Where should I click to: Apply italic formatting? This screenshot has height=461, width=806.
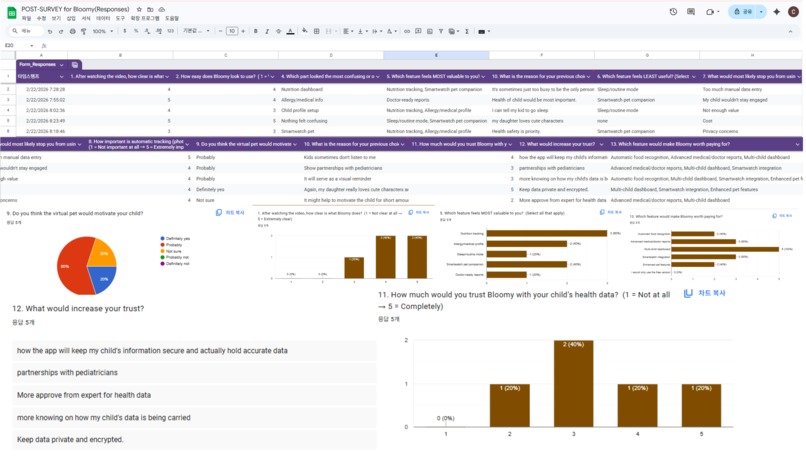click(267, 31)
